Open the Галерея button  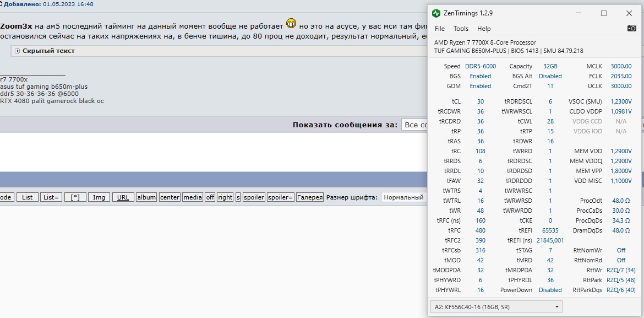310,197
